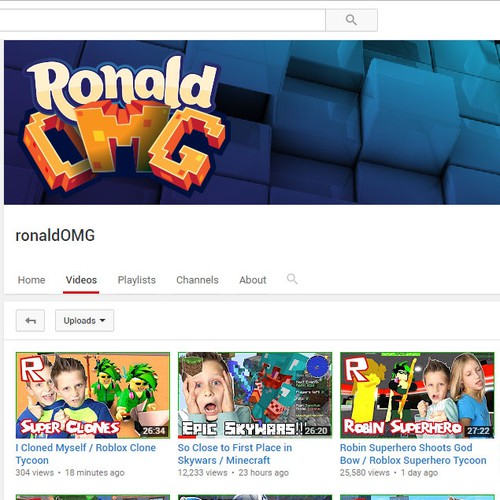Screen dimensions: 500x500
Task: Go to the Home tab
Action: 31,280
